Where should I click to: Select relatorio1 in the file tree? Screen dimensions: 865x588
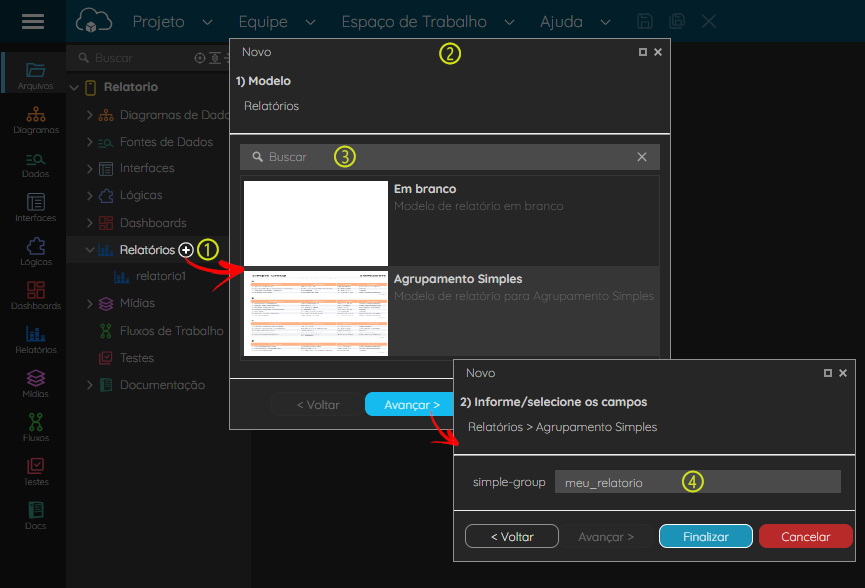[x=160, y=276]
